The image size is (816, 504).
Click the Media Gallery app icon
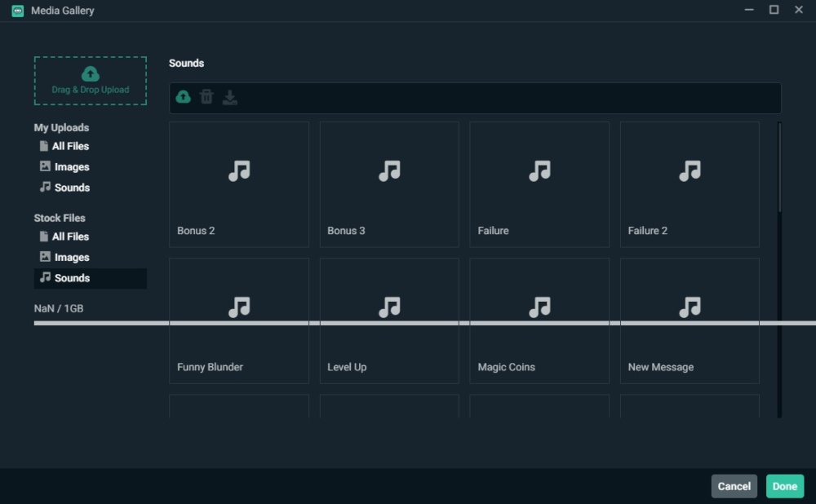click(x=18, y=11)
